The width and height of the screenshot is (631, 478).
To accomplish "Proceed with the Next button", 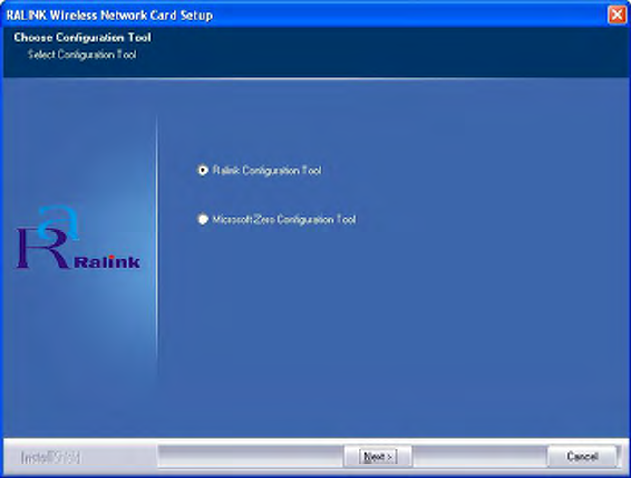I will (x=377, y=457).
